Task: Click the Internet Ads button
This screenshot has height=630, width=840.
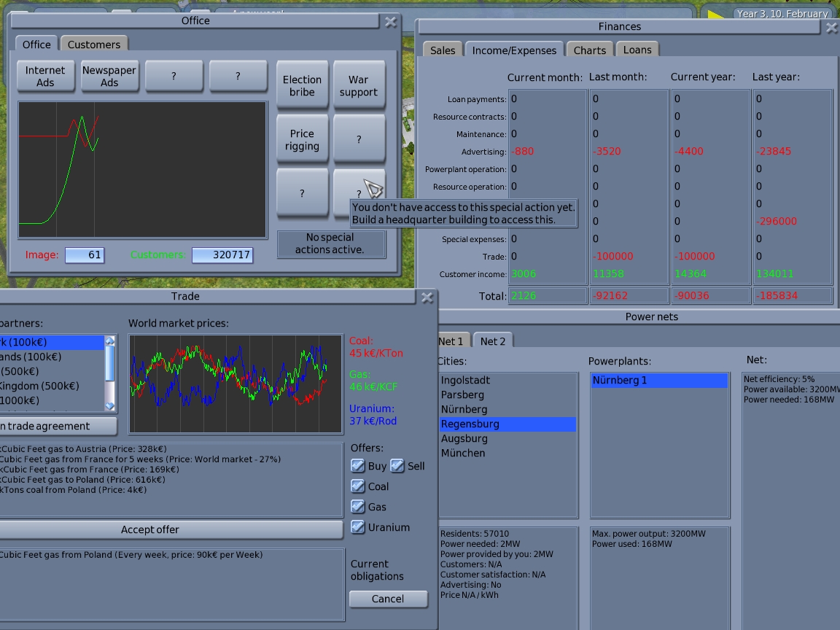Action: 45,77
